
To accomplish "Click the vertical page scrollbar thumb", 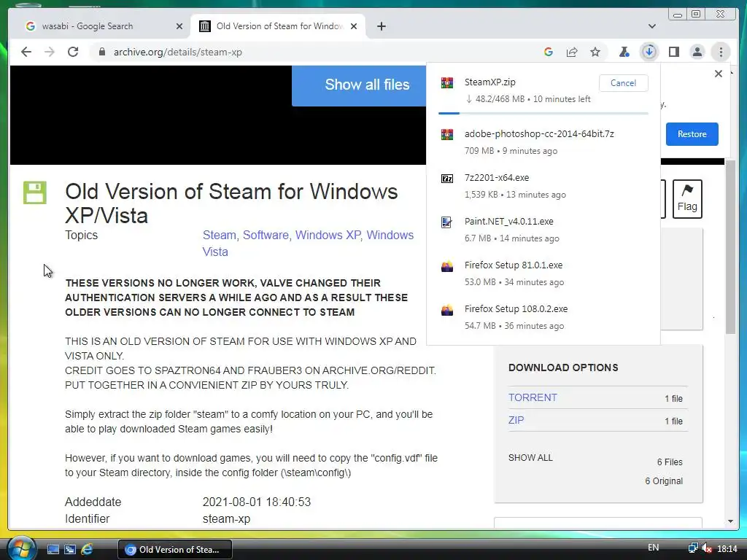I will [730, 248].
